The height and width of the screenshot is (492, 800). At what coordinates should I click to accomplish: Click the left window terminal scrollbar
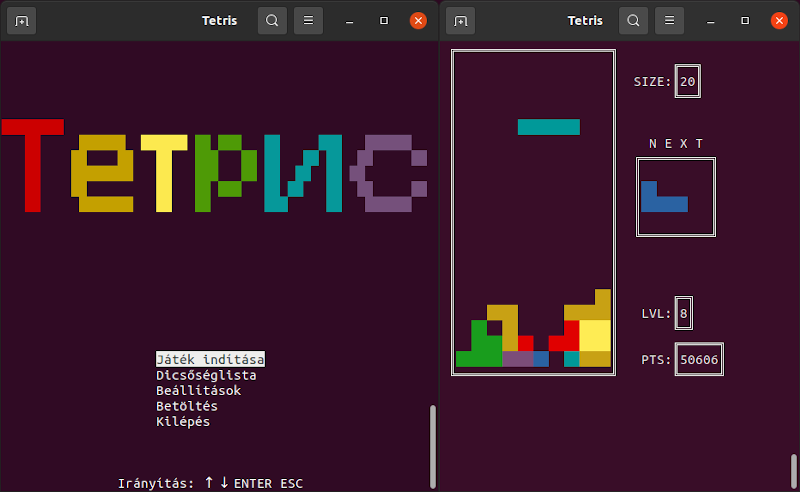click(433, 447)
